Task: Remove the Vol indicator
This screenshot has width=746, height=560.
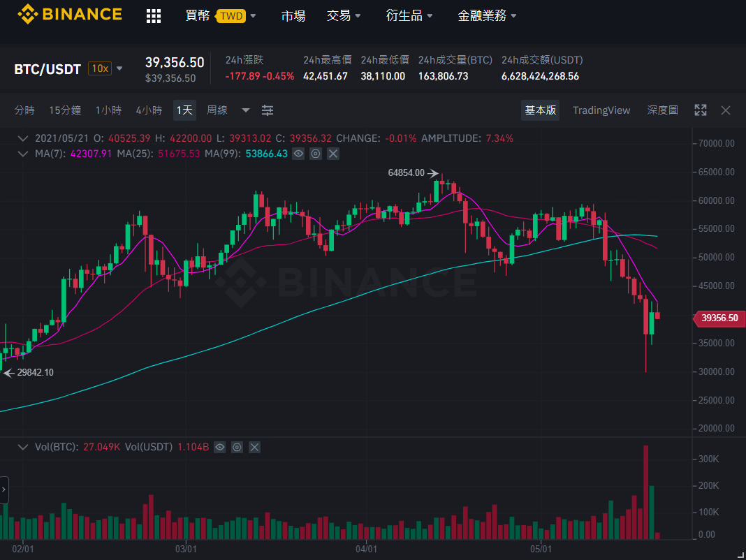Action: pyautogui.click(x=254, y=448)
